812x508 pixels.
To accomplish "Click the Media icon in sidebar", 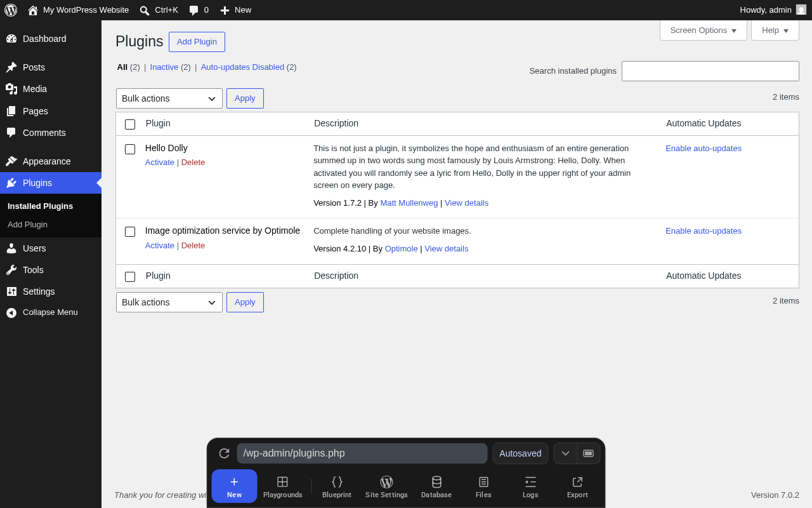I will 11,89.
